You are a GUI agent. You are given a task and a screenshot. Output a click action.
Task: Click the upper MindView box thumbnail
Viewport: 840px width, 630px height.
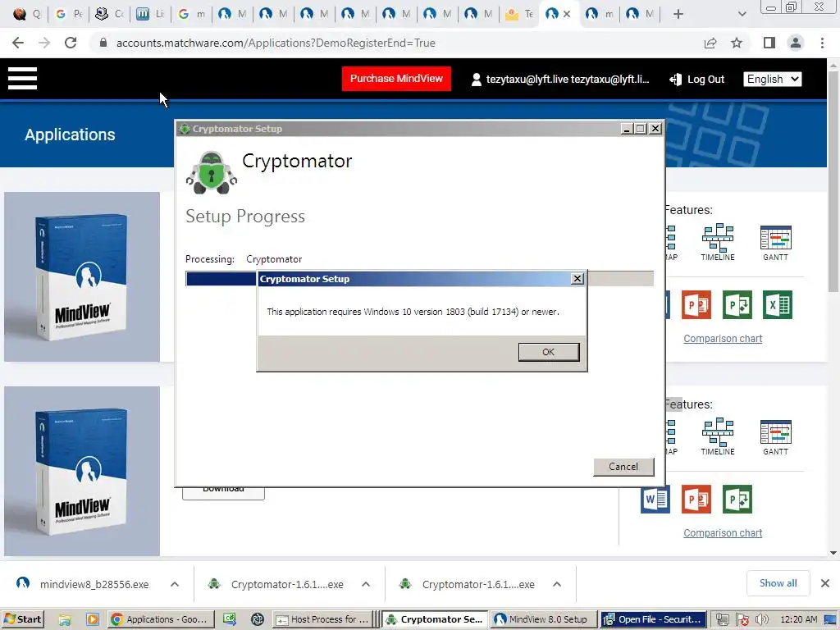(82, 276)
